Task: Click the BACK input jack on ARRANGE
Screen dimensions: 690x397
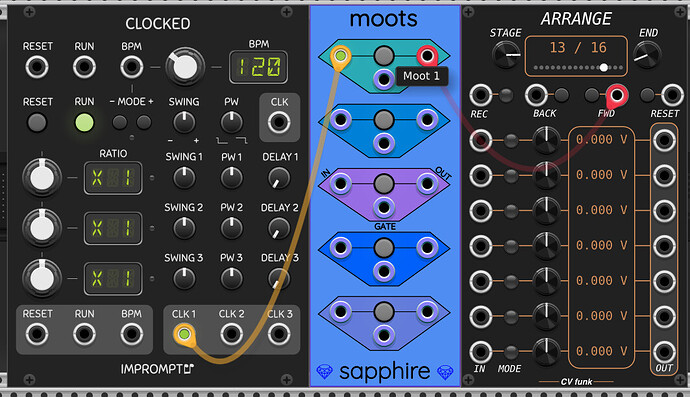Action: tap(536, 95)
